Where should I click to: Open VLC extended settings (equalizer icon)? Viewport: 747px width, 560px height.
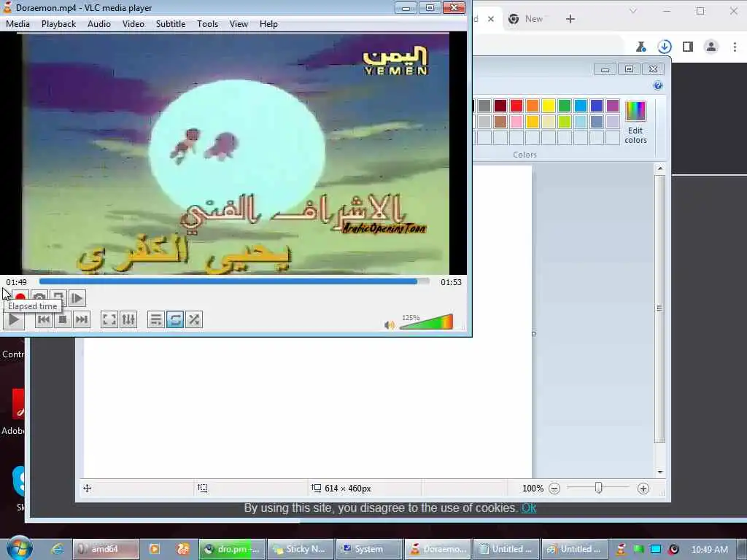click(x=128, y=319)
